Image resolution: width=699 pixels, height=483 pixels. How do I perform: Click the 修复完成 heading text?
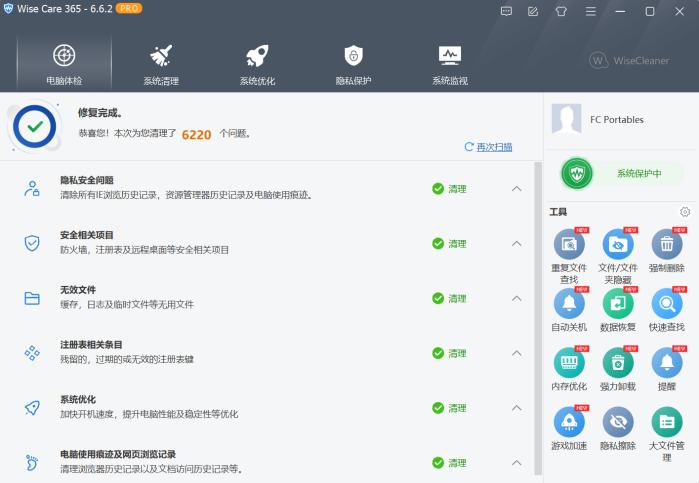coord(100,112)
